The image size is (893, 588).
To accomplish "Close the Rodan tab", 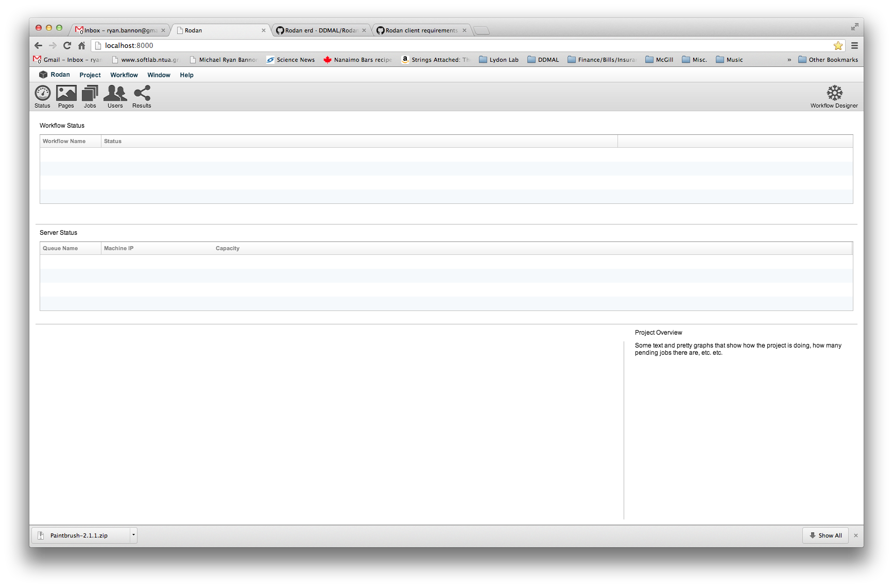I will [264, 30].
